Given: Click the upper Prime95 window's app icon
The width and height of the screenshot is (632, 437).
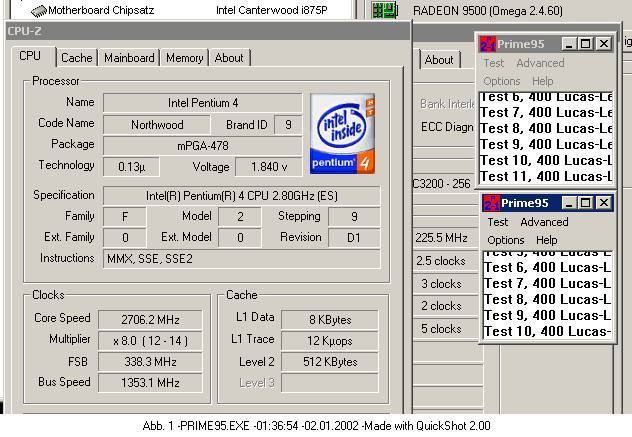Looking at the screenshot, I should pyautogui.click(x=487, y=44).
